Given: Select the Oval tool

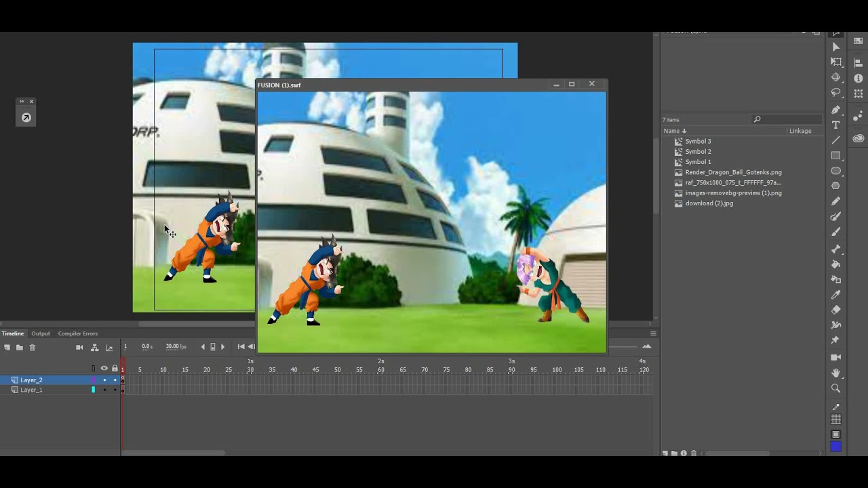Looking at the screenshot, I should [836, 171].
